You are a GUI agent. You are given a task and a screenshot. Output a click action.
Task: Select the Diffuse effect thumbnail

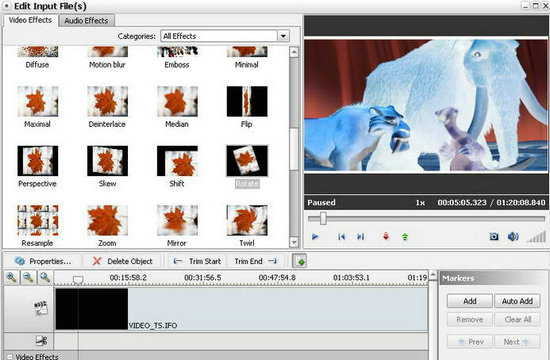pos(38,52)
